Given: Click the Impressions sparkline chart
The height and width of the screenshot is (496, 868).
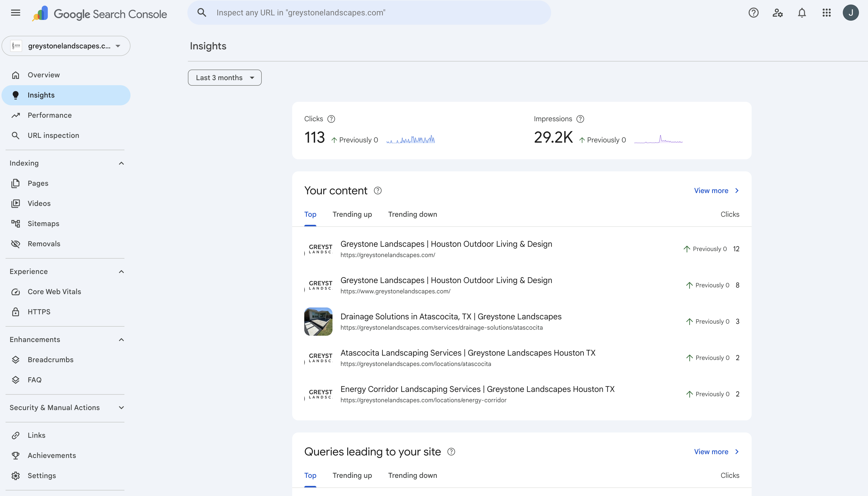Looking at the screenshot, I should 658,139.
